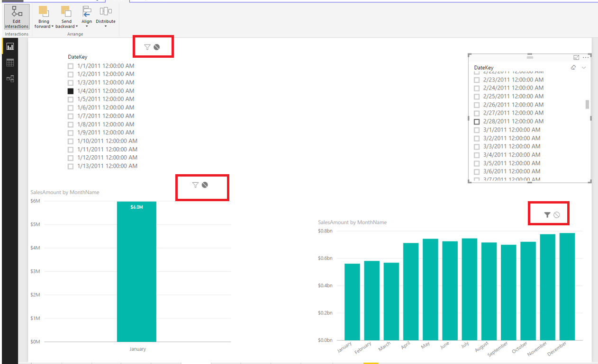
Task: Check 3/1/2011 in right slicer
Action: click(477, 130)
